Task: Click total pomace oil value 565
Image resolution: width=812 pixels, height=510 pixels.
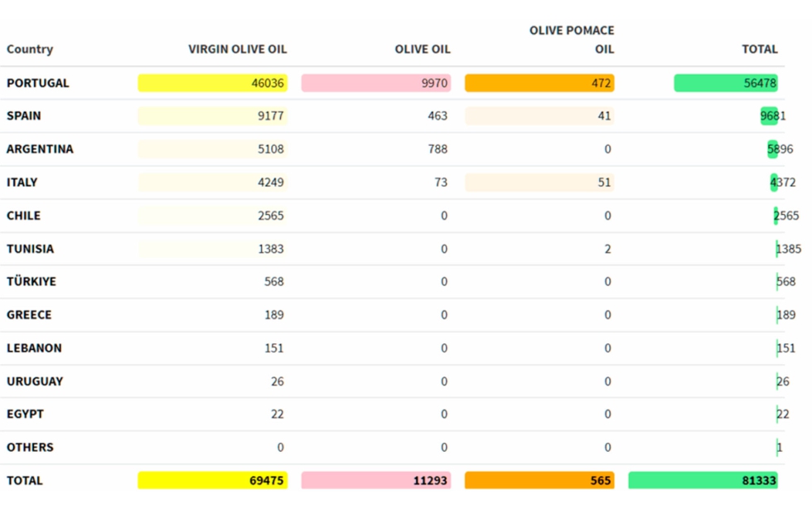Action: pyautogui.click(x=600, y=480)
